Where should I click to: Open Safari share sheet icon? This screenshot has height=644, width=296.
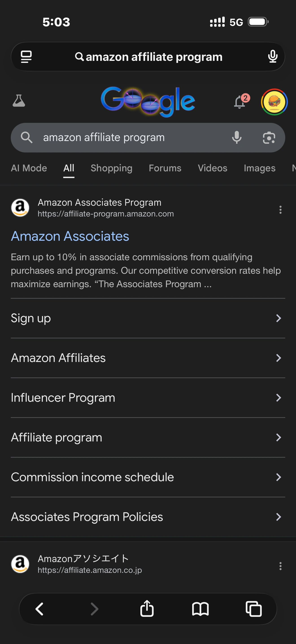[147, 609]
